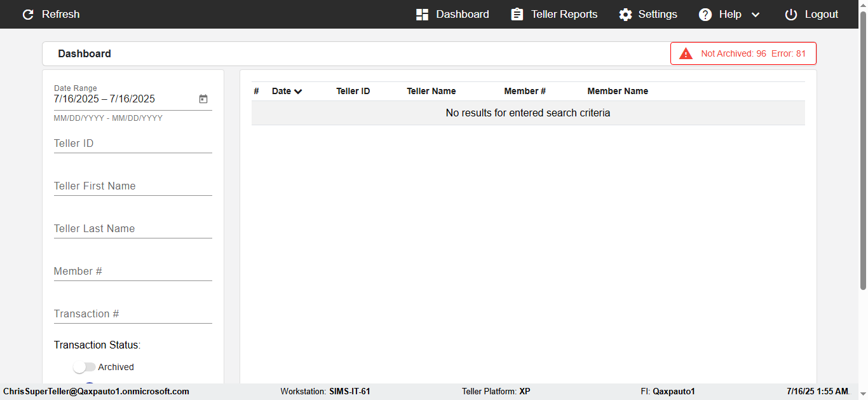Click the Workstation SIMS-IT-61 status entry
The width and height of the screenshot is (868, 400).
325,391
